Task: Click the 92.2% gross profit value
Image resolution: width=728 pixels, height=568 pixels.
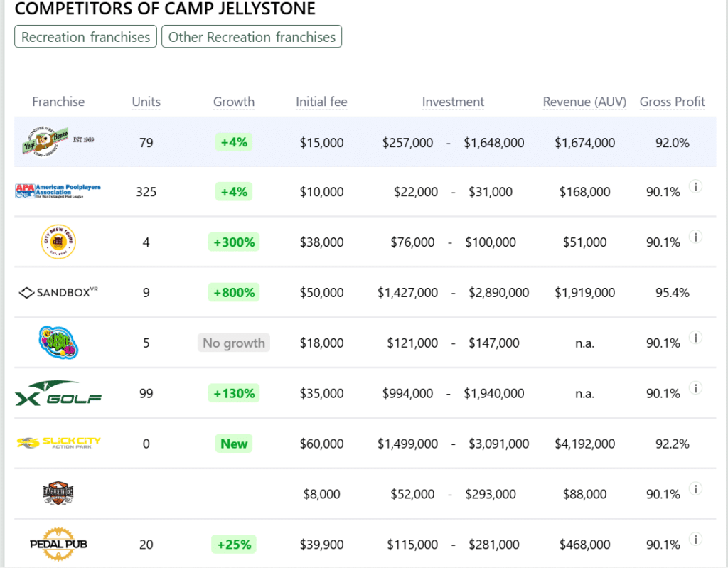Action: tap(673, 444)
